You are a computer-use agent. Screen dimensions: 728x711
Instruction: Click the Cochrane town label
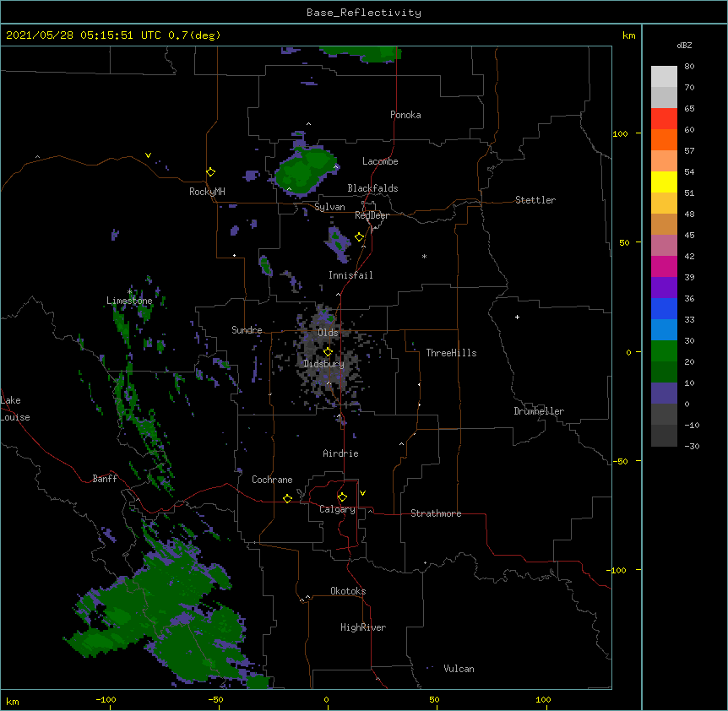point(272,480)
